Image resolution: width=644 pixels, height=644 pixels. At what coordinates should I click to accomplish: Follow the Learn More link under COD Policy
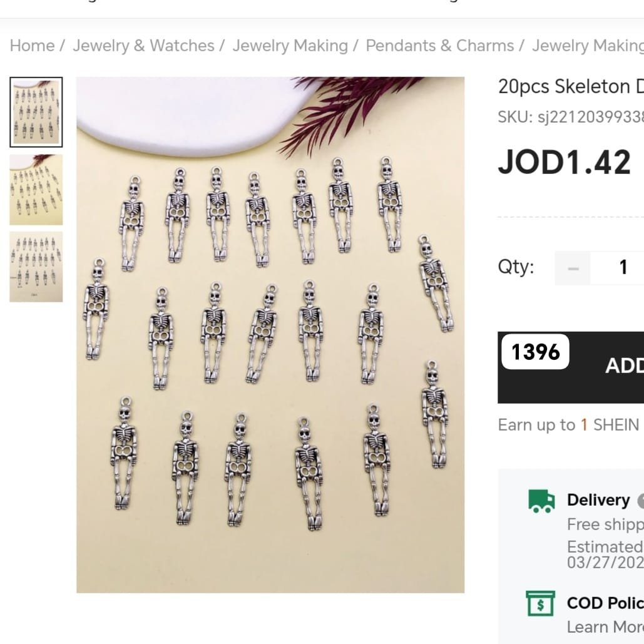tap(605, 626)
